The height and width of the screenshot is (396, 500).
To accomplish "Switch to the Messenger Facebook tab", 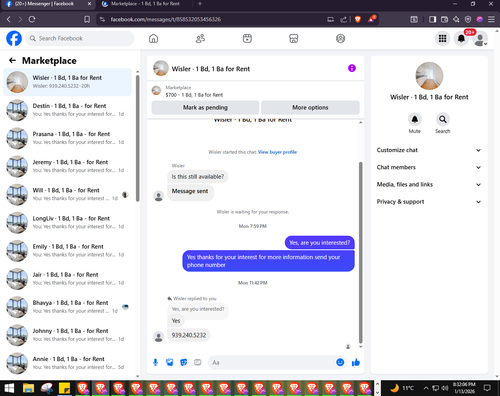I will point(49,4).
